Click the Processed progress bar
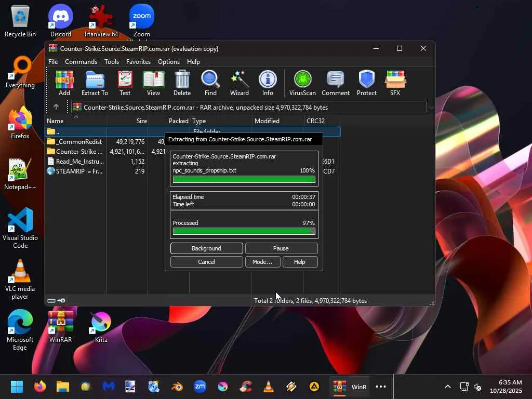532x399 pixels. point(244,231)
